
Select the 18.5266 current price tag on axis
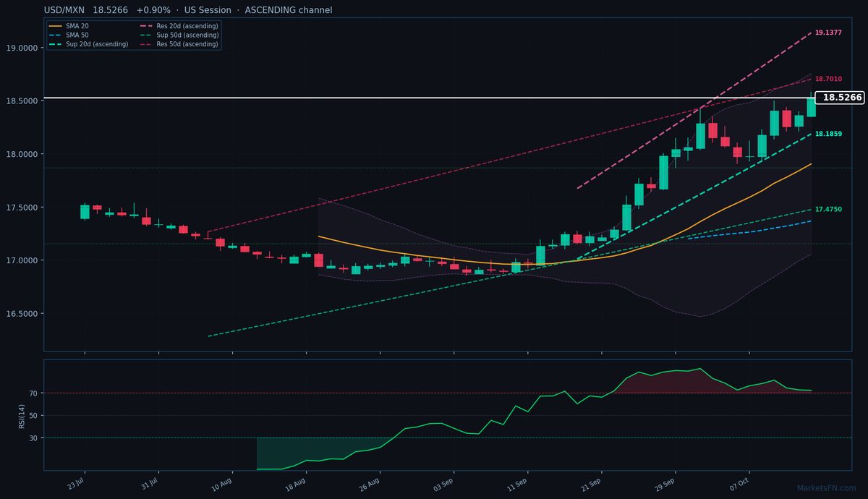[840, 98]
